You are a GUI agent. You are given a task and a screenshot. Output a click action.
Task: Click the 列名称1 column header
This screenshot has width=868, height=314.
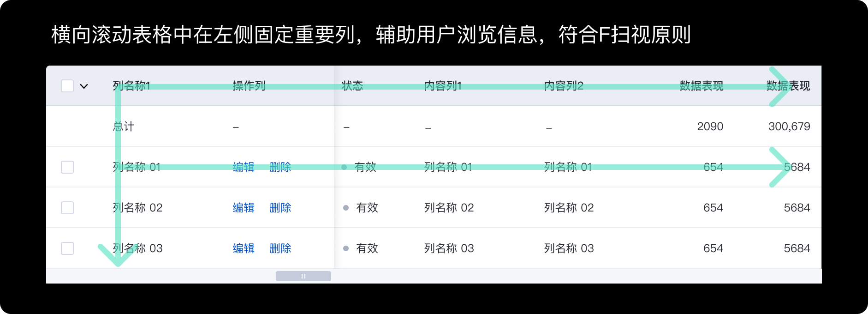pos(131,86)
